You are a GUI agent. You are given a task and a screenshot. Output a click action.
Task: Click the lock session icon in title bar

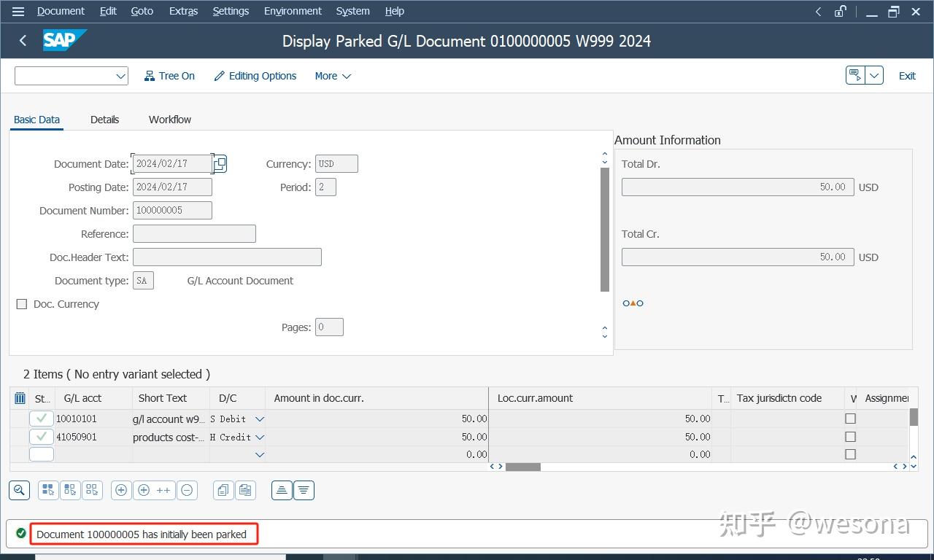841,12
